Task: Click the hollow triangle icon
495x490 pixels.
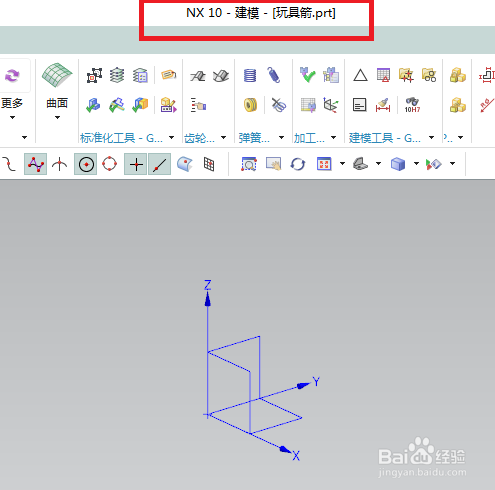Action: tap(360, 75)
